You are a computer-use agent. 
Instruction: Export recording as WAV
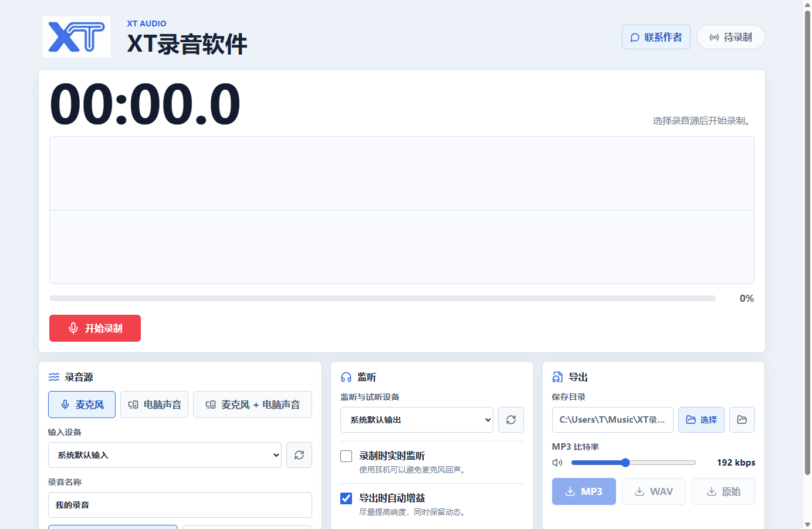pos(654,491)
